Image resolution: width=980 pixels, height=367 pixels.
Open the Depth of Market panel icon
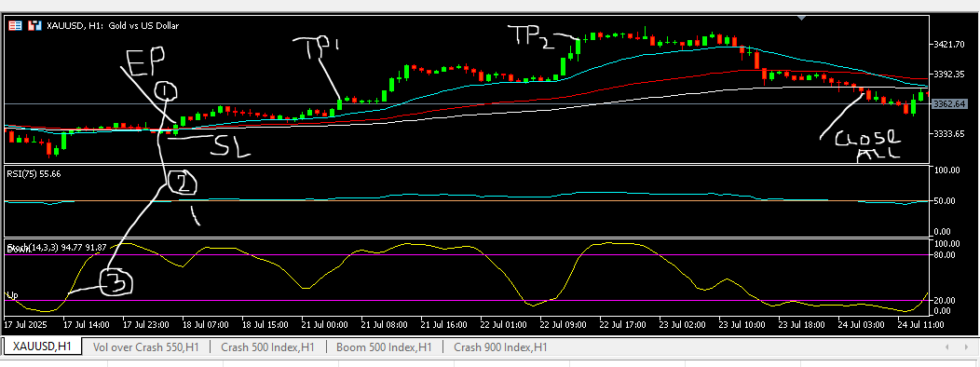pyautogui.click(x=15, y=26)
